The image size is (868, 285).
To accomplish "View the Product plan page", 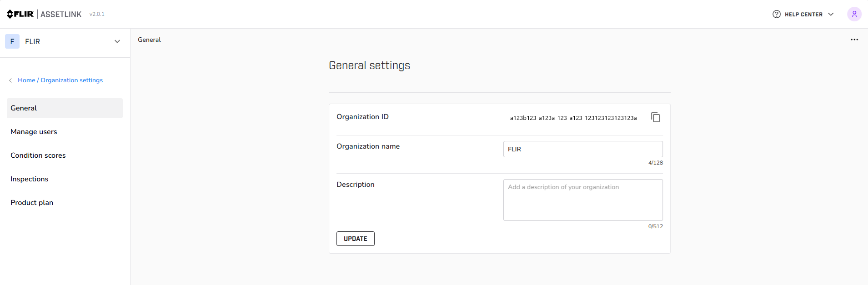I will pyautogui.click(x=32, y=203).
